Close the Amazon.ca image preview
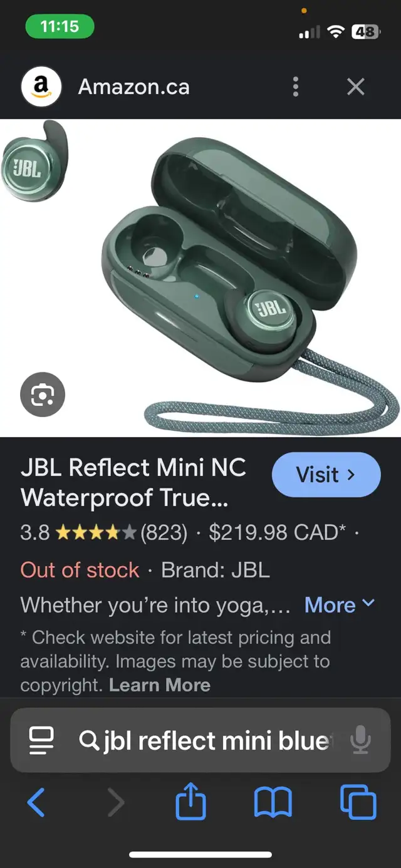 tap(356, 86)
